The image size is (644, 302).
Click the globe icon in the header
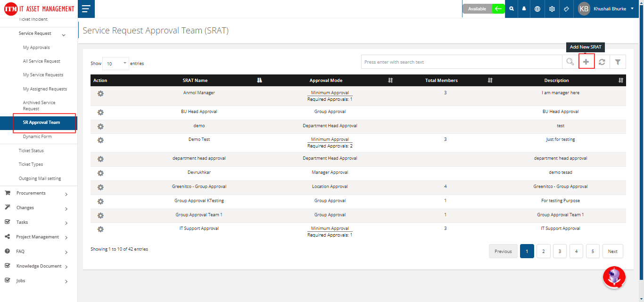(x=537, y=9)
